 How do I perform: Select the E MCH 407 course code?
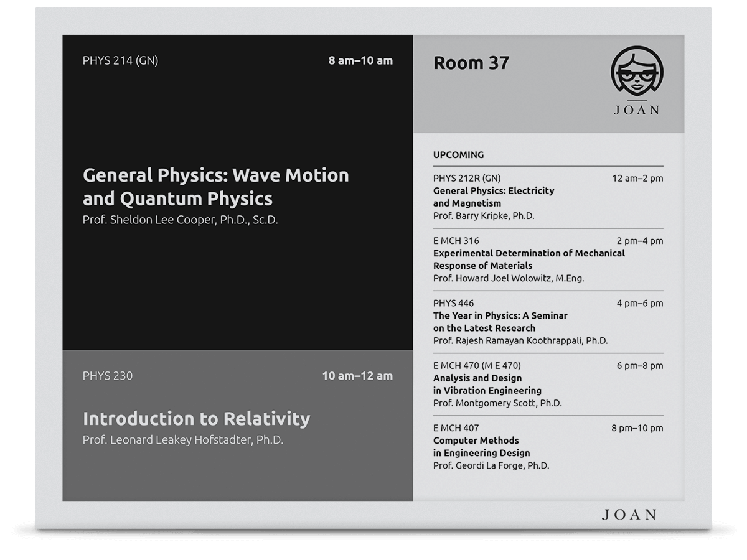pyautogui.click(x=456, y=428)
